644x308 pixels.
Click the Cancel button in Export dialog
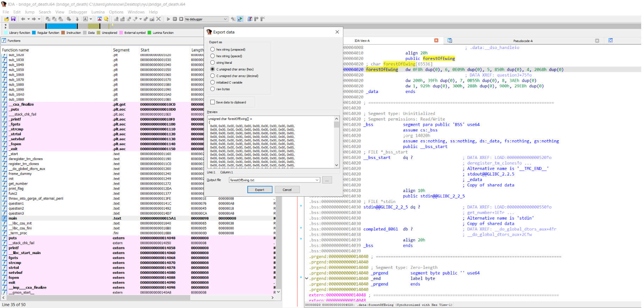(x=287, y=190)
